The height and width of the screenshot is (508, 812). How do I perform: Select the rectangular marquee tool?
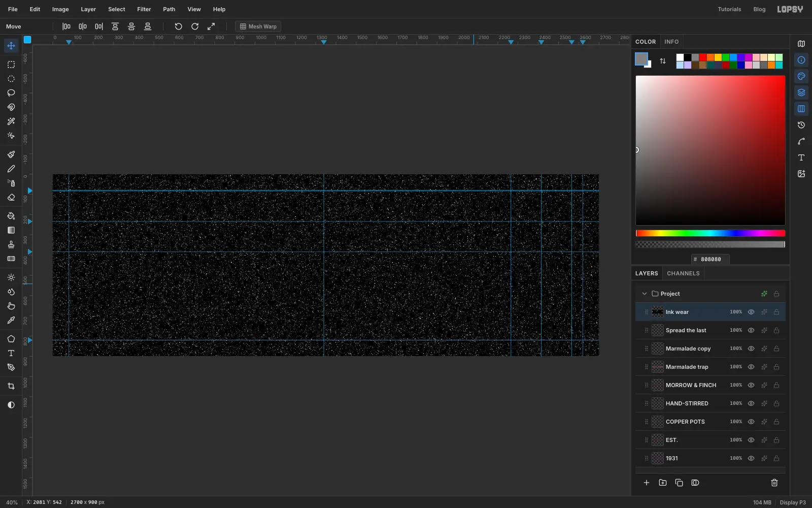(x=11, y=65)
